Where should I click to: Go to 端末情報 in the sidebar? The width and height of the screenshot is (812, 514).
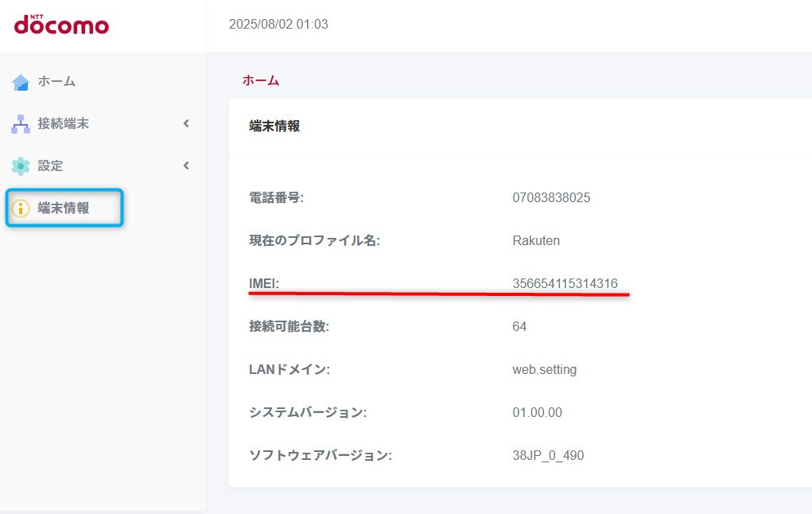coord(64,208)
